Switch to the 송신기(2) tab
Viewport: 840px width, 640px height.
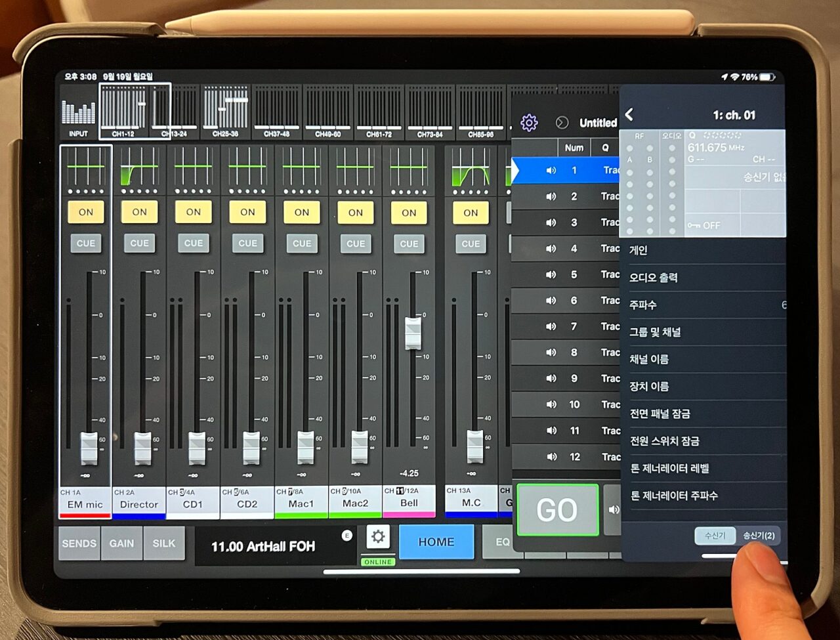pyautogui.click(x=758, y=536)
